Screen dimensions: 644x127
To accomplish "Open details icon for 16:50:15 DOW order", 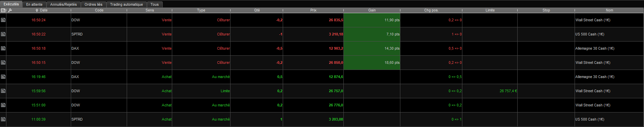I will (x=3, y=62).
